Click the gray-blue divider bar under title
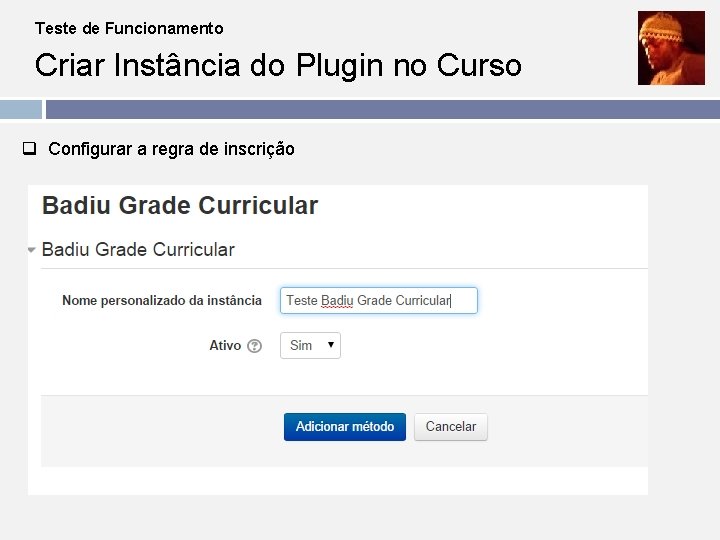 [x=382, y=109]
